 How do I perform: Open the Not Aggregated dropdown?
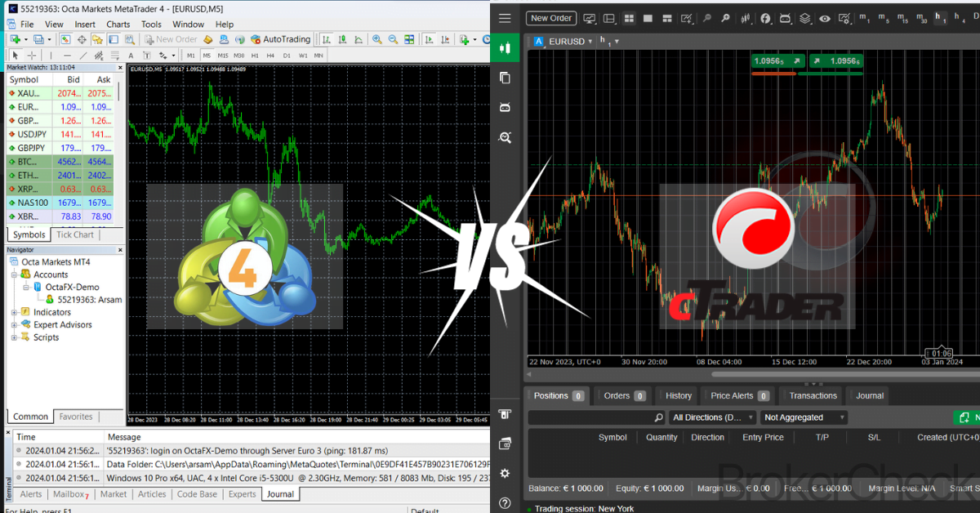[804, 417]
